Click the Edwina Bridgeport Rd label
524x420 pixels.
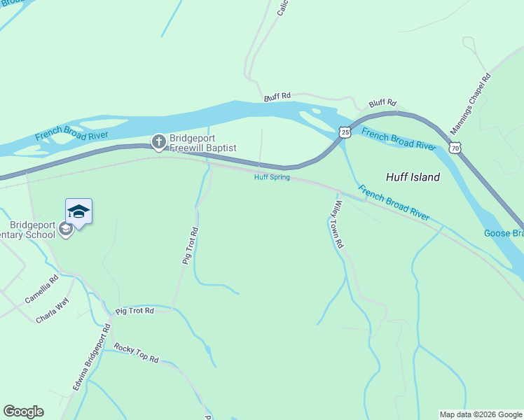click(92, 357)
